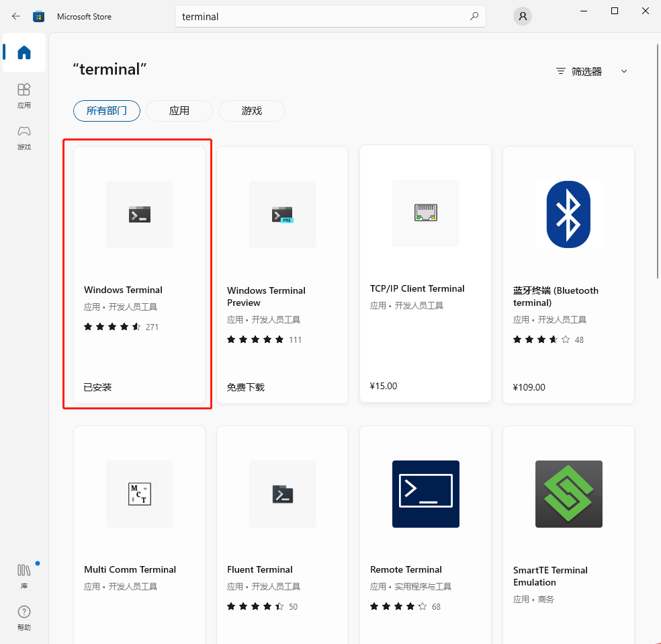661x644 pixels.
Task: Select the 游戏 filter tab
Action: pyautogui.click(x=252, y=111)
